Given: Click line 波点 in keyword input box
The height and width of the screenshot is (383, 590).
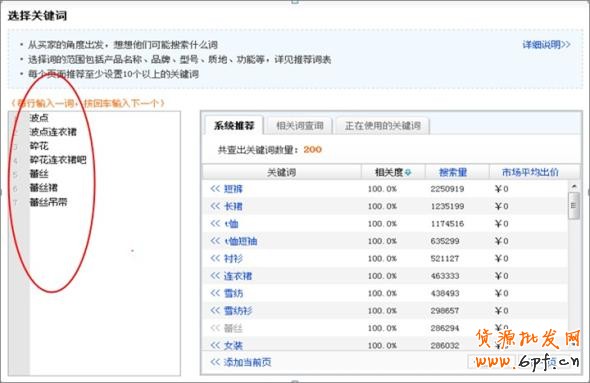Looking at the screenshot, I should click(39, 118).
